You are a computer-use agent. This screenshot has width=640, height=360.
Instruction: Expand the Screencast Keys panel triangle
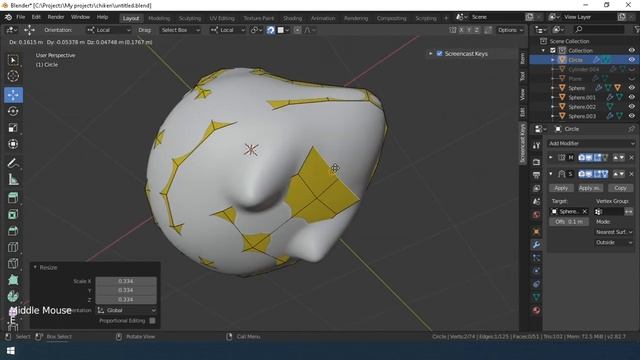pos(430,53)
